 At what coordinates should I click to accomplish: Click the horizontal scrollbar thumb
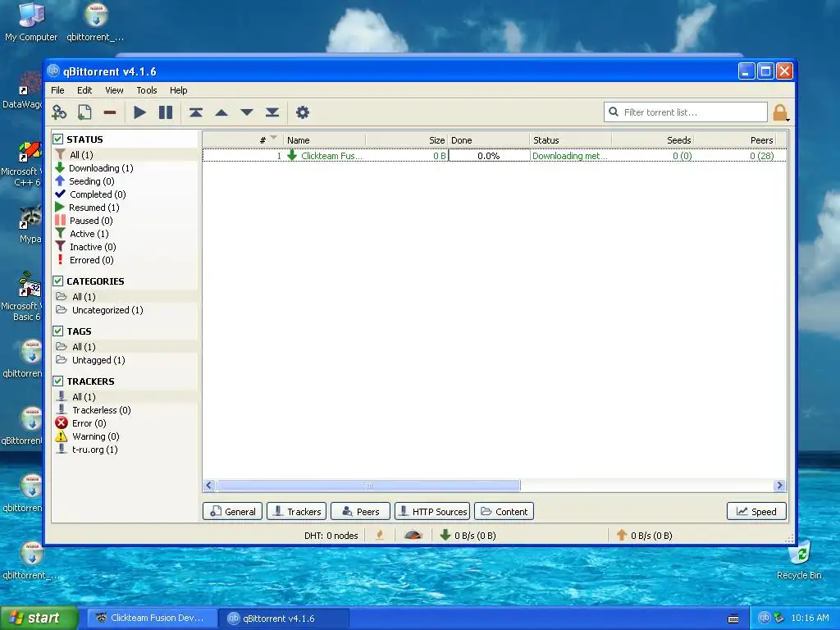pos(368,486)
